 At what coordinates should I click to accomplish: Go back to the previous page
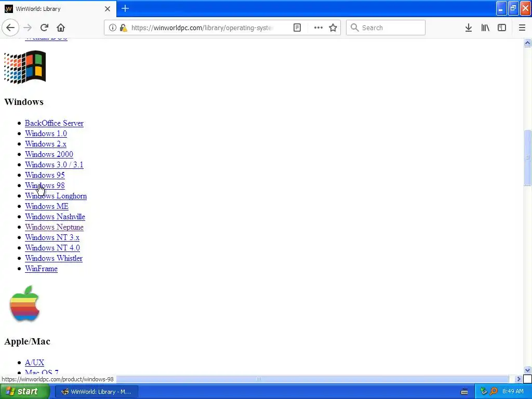[x=10, y=28]
